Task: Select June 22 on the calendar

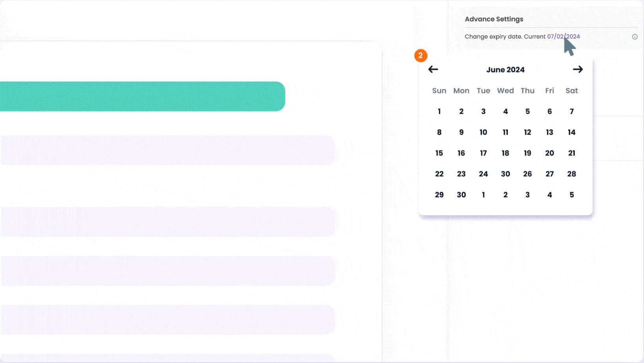Action: point(439,174)
